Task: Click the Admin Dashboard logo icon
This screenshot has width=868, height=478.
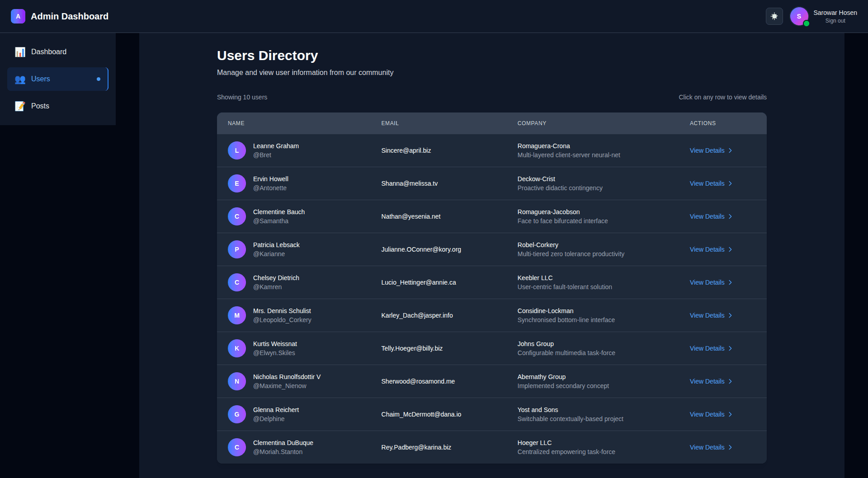Action: [x=18, y=16]
